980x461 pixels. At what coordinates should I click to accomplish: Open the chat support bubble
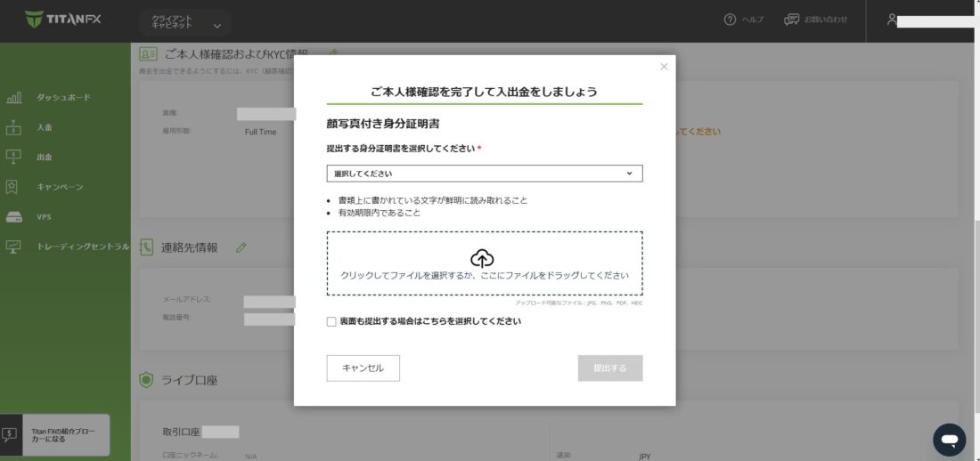(x=949, y=440)
